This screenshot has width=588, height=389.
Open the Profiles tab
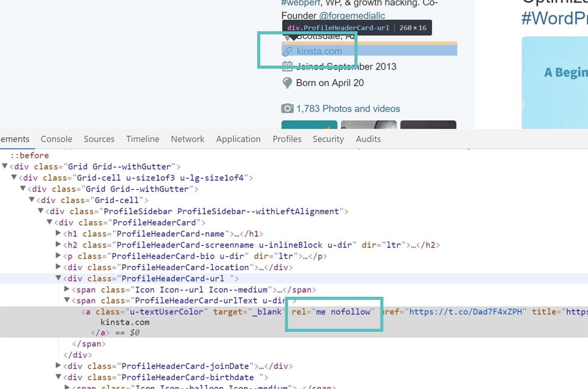pos(287,139)
